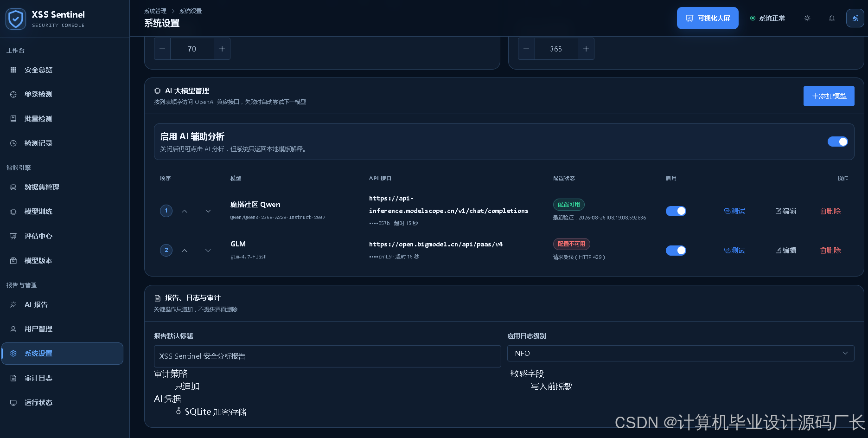Click the 写入前脱敏 value
The width and height of the screenshot is (868, 438).
tap(551, 386)
